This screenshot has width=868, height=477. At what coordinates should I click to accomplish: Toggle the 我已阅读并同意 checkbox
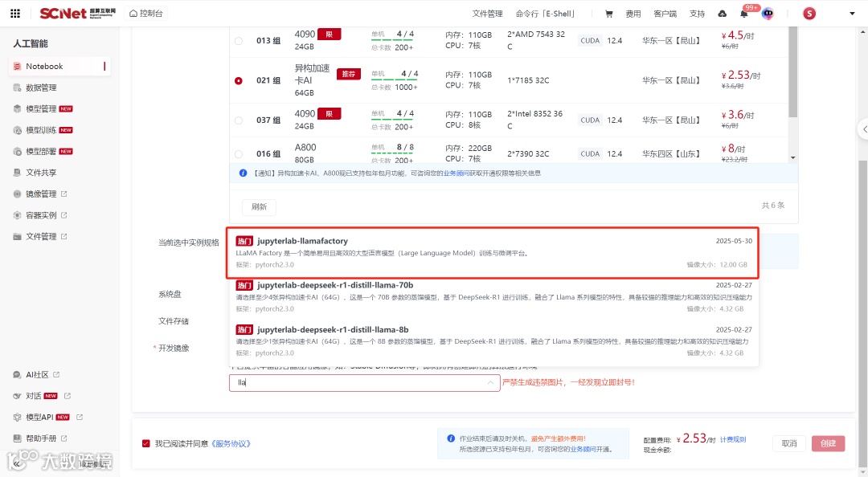pyautogui.click(x=146, y=444)
